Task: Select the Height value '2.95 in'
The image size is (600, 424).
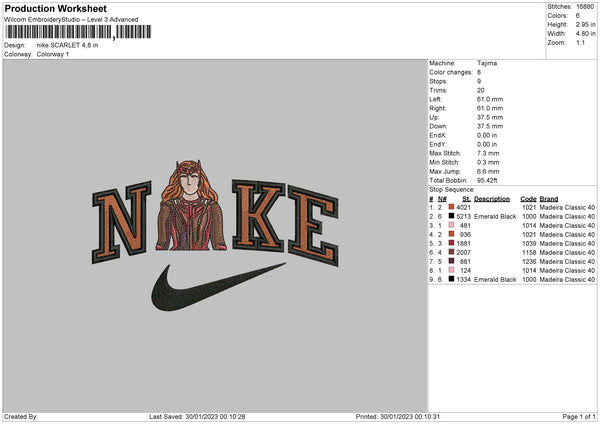Action: 585,24
